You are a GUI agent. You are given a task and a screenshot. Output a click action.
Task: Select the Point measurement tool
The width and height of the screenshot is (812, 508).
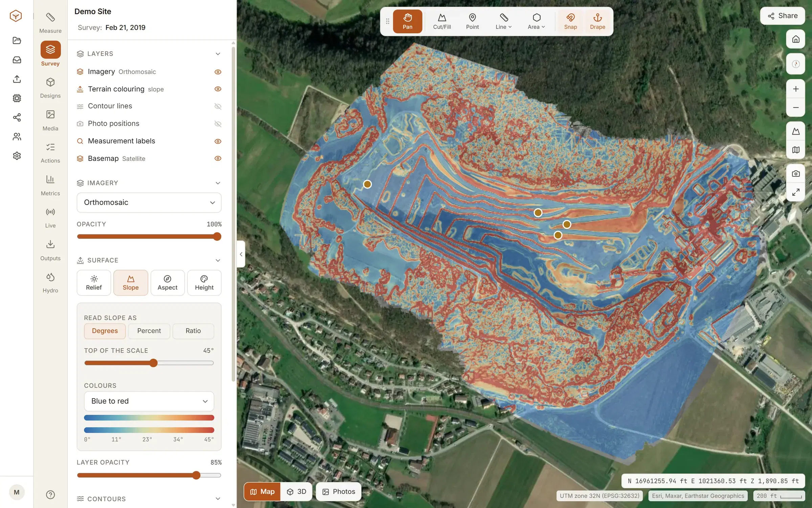(472, 21)
